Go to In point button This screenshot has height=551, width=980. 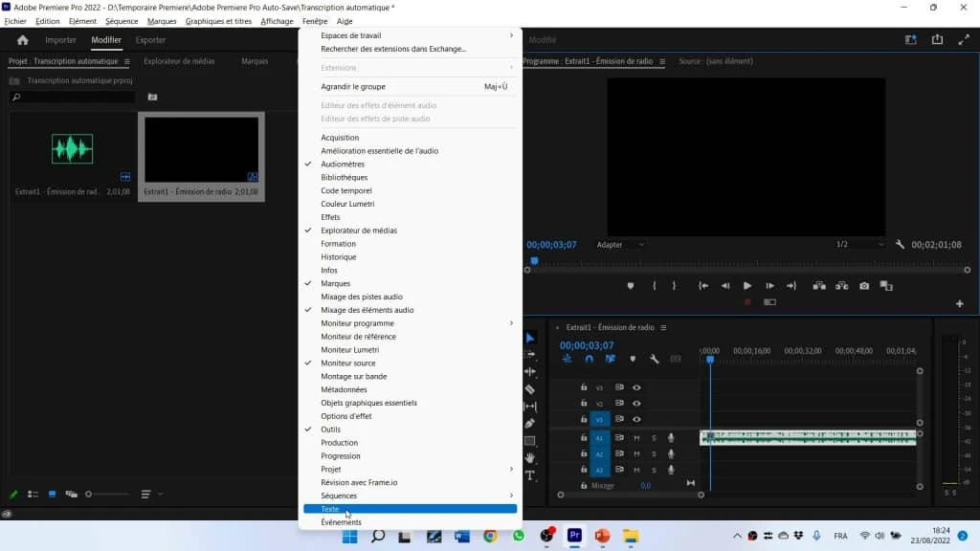point(703,286)
